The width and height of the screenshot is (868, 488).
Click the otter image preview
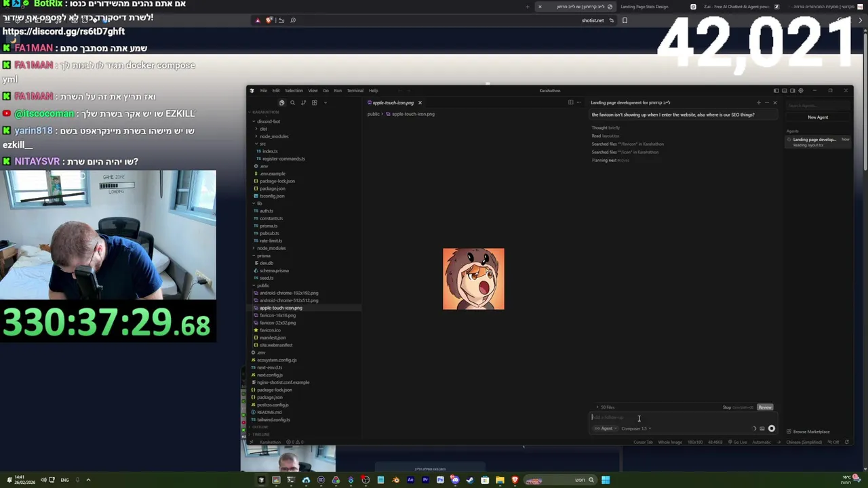(x=473, y=279)
